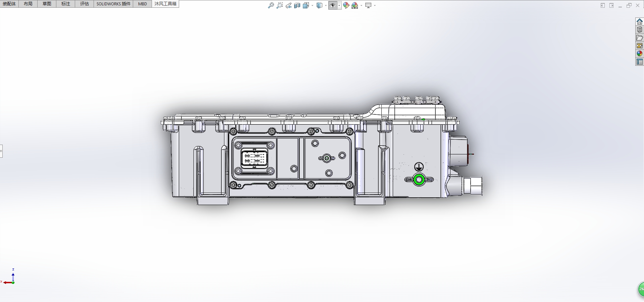Click the View Orientation cube icon
644x302 pixels.
306,5
